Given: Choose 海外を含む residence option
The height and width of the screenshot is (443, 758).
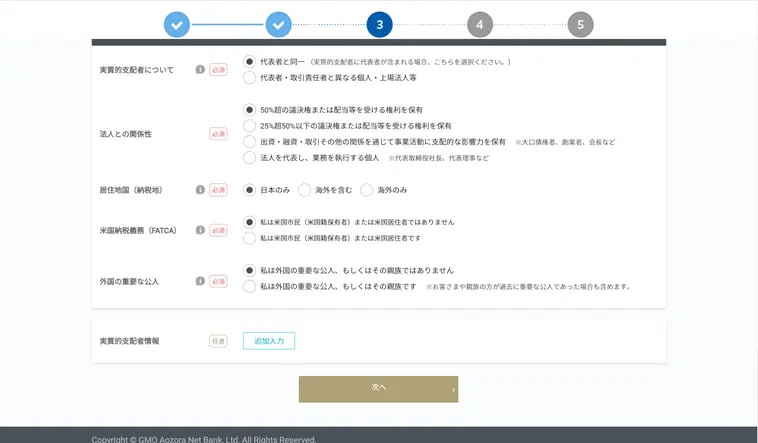Looking at the screenshot, I should click(x=305, y=190).
